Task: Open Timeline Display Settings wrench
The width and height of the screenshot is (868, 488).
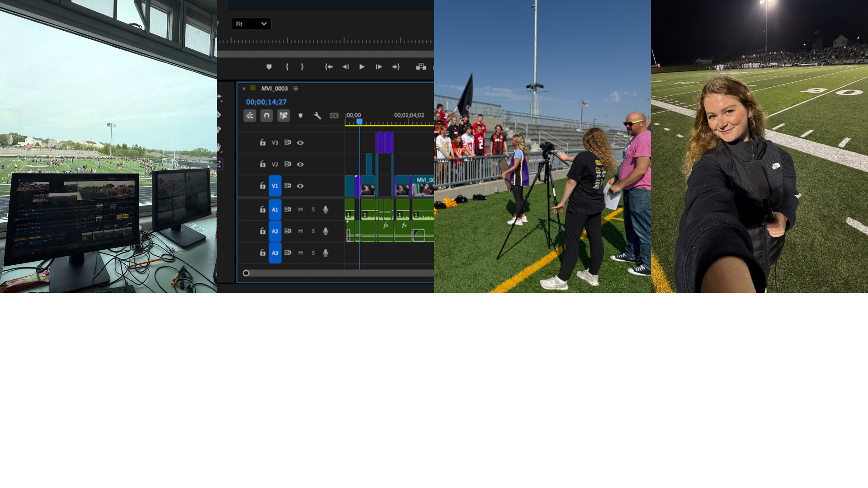Action: [x=317, y=116]
